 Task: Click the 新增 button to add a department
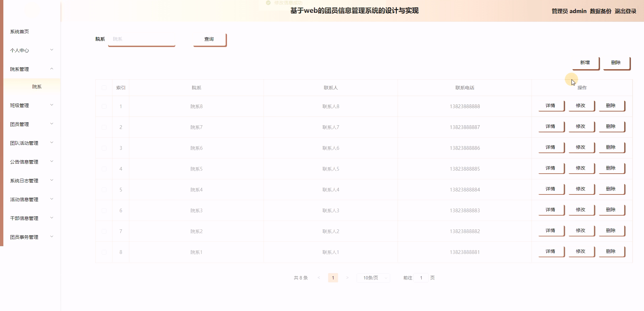point(585,62)
